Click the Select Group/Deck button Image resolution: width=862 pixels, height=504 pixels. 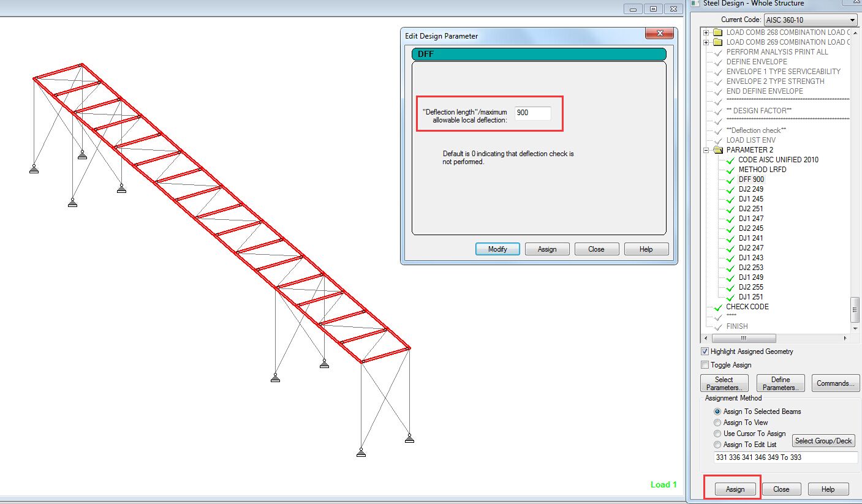(823, 441)
